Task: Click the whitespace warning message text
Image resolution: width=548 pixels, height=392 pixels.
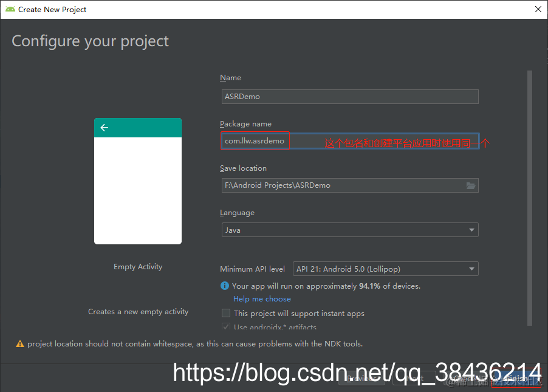Action: pos(195,344)
